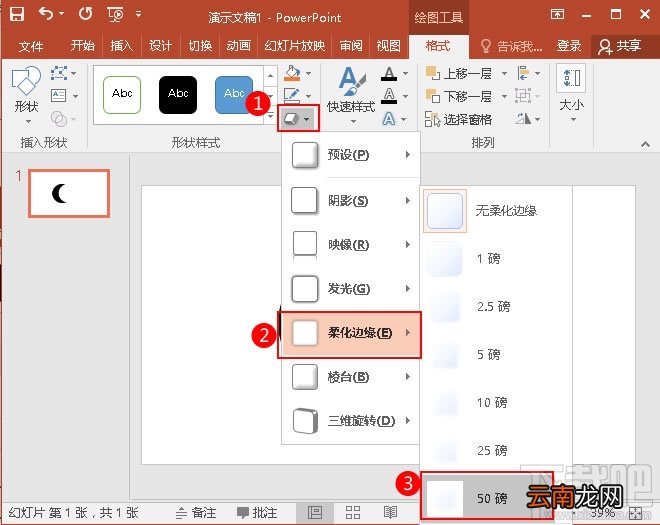This screenshot has width=660, height=525.
Task: Open the 发光(G) glow submenu
Action: click(351, 289)
